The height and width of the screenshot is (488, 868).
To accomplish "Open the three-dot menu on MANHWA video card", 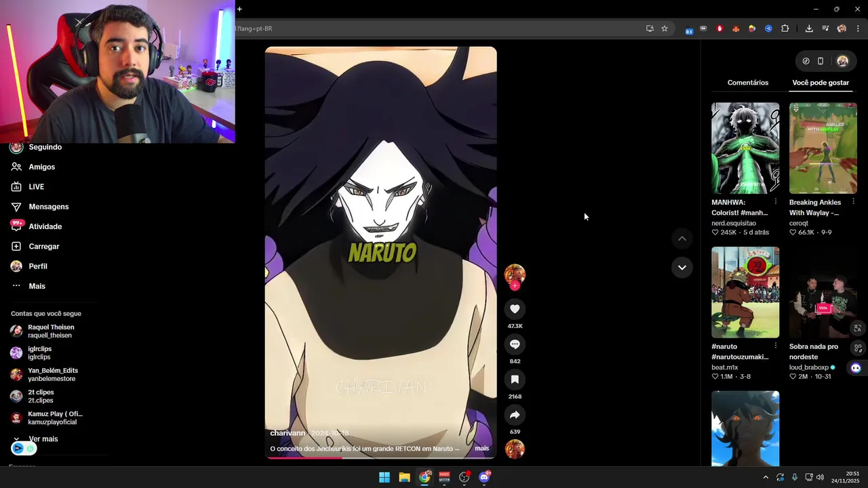I will (776, 202).
